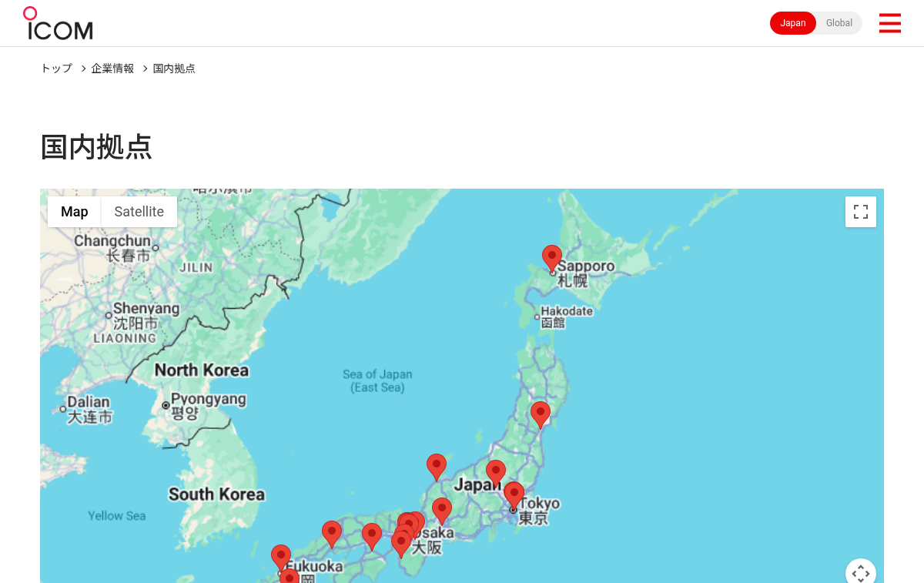Image resolution: width=924 pixels, height=583 pixels.
Task: Click the North Korea map label
Action: 202,370
